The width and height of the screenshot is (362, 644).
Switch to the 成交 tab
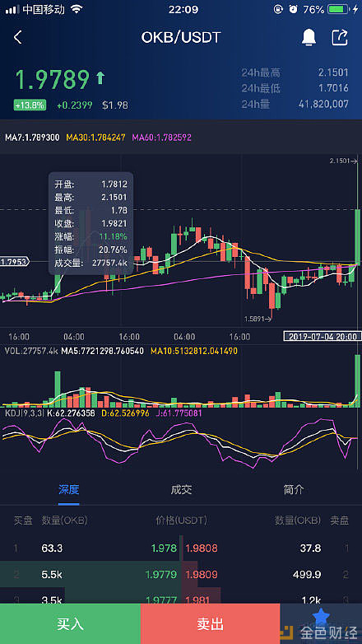click(181, 489)
